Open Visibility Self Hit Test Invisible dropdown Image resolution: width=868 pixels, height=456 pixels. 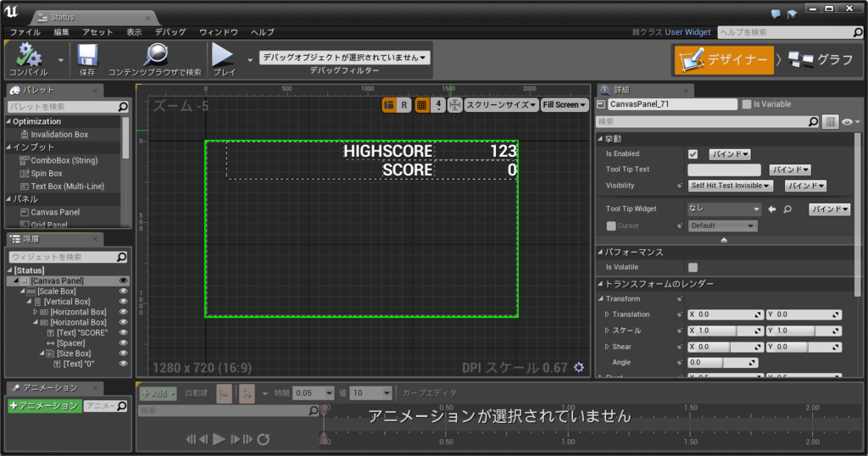pos(730,186)
